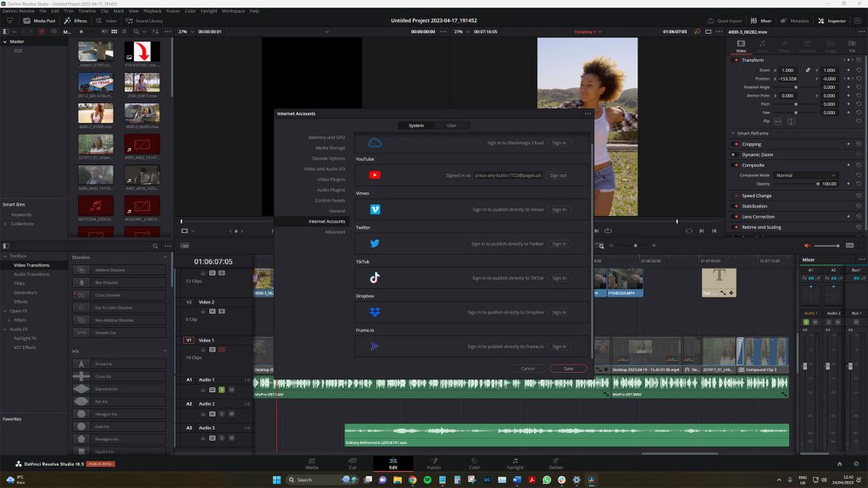This screenshot has width=868, height=488.
Task: Click the Vimeo logo icon
Action: tap(375, 209)
